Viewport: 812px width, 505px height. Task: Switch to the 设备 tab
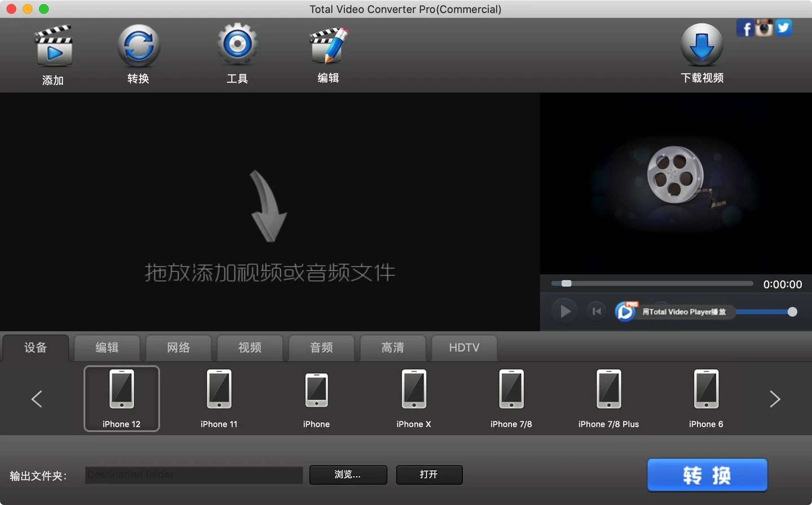(x=36, y=348)
